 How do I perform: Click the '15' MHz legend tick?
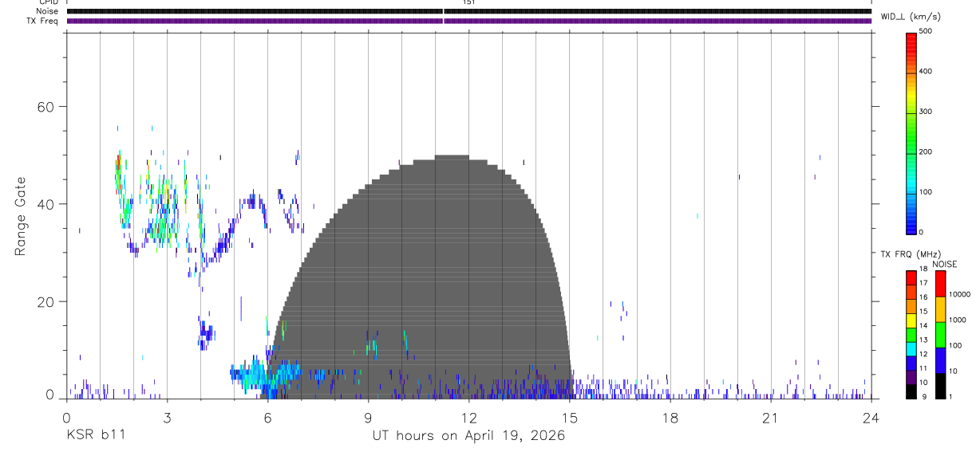tap(923, 312)
